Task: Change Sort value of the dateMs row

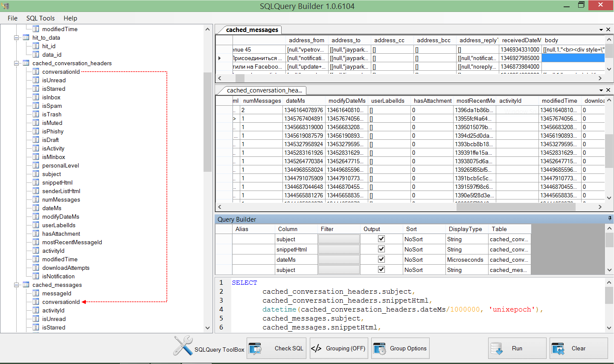Action: pyautogui.click(x=424, y=260)
